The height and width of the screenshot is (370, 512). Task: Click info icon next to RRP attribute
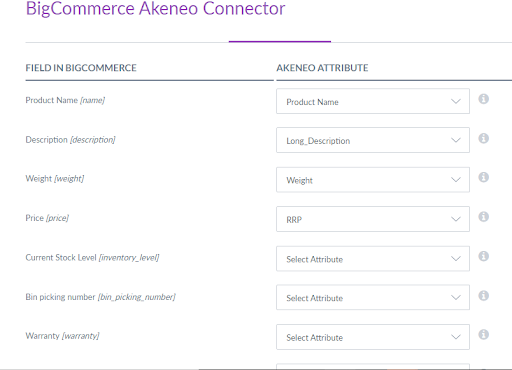coord(484,217)
